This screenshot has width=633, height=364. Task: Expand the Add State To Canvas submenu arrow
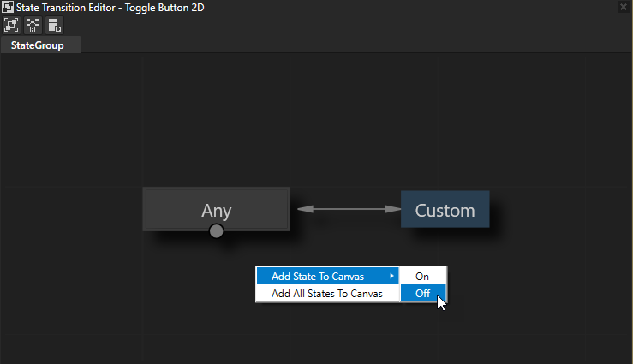[x=392, y=276]
